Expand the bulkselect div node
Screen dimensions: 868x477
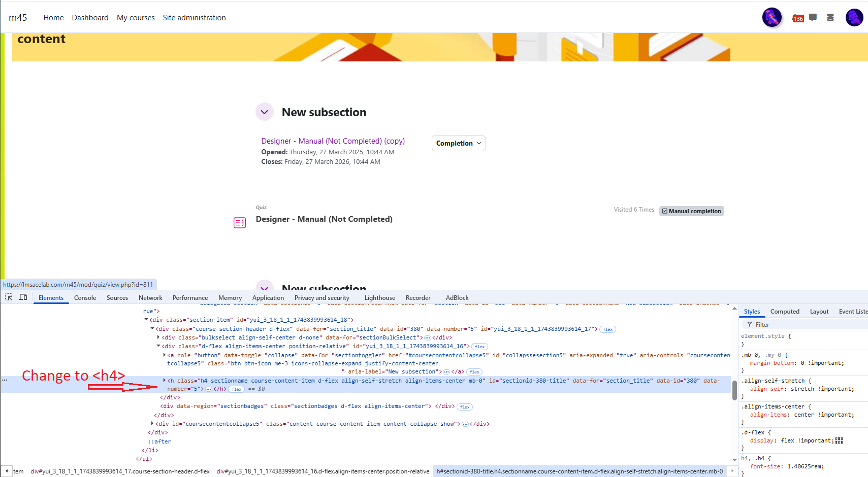click(x=158, y=337)
